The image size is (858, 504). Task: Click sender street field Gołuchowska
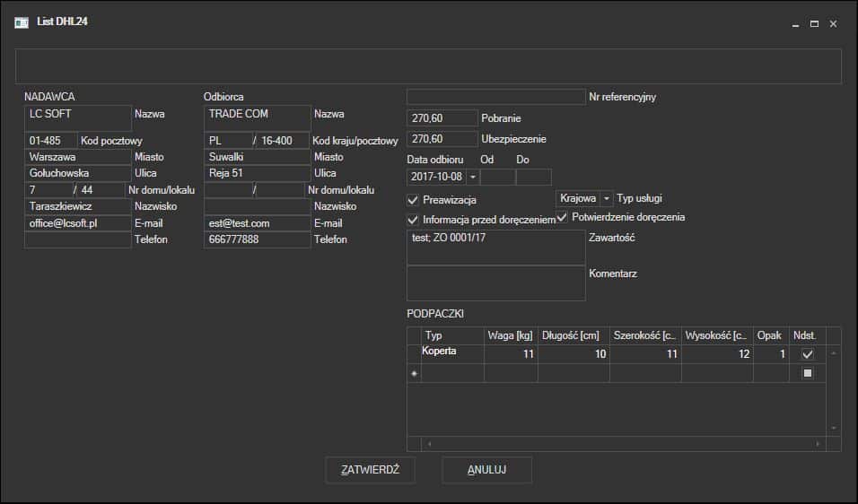click(78, 173)
